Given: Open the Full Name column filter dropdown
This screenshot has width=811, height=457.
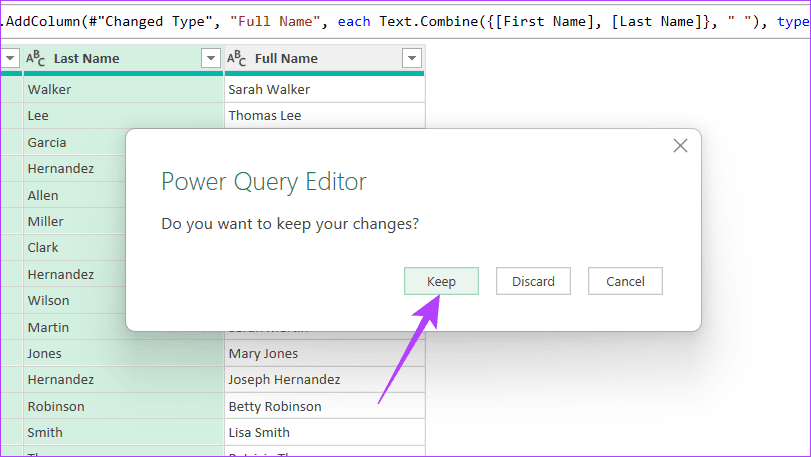Looking at the screenshot, I should coord(412,58).
